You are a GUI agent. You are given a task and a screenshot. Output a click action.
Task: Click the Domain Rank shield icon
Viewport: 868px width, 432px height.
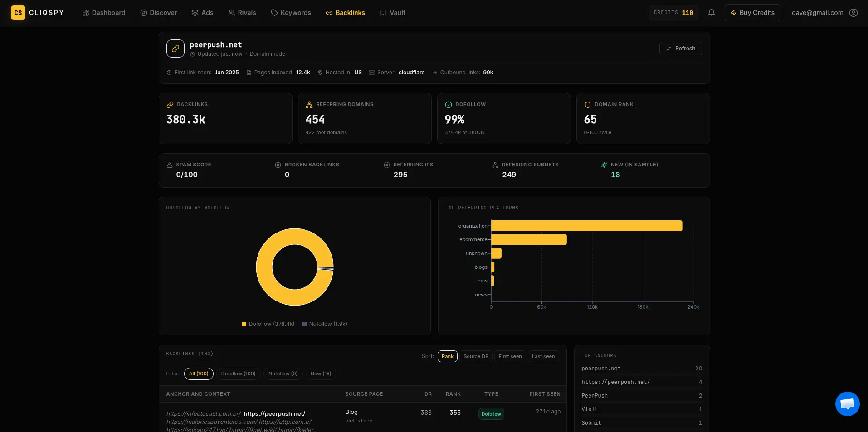tap(588, 105)
